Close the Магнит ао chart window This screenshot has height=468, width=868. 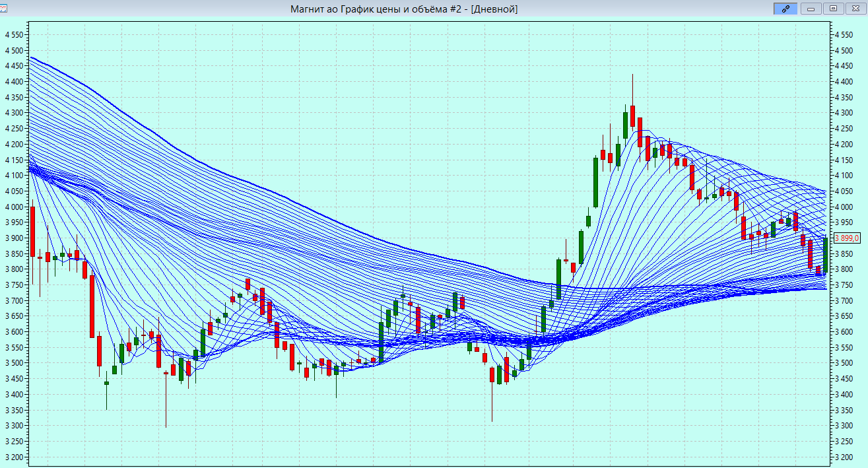(x=855, y=9)
